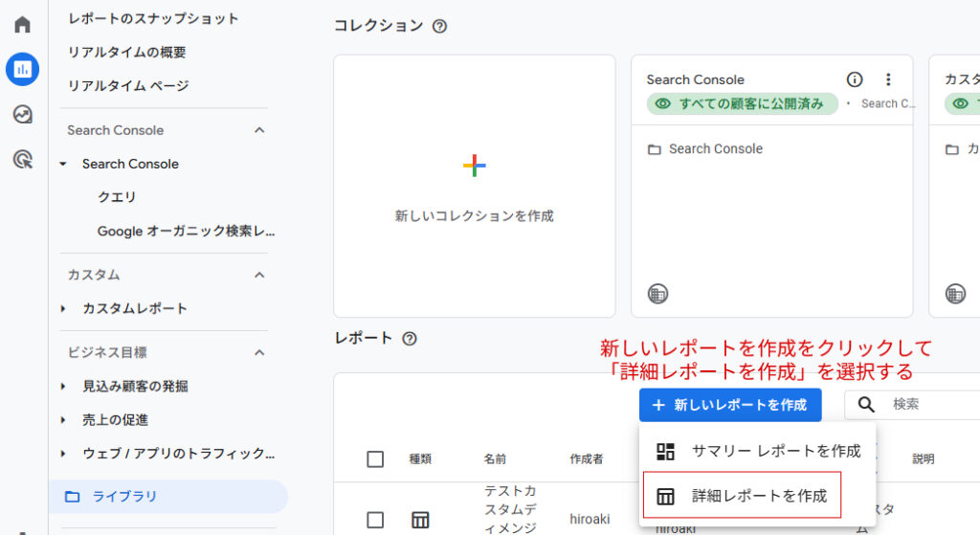Open the Reports icon in left rail
The image size is (980, 535).
(22, 69)
